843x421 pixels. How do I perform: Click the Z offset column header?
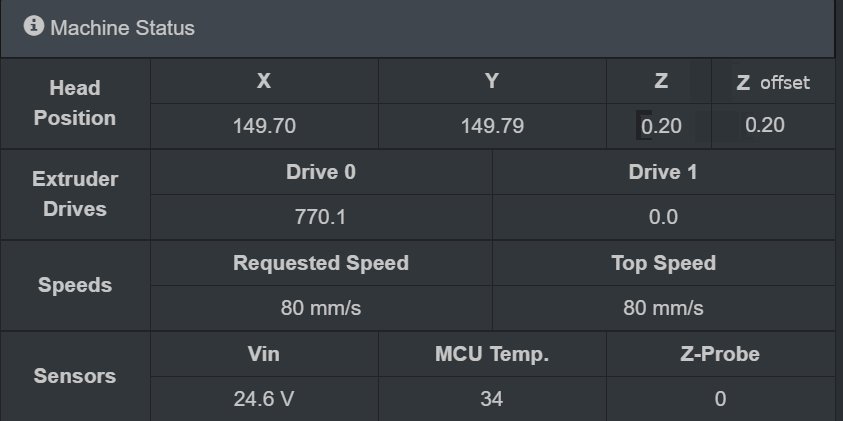pyautogui.click(x=773, y=82)
